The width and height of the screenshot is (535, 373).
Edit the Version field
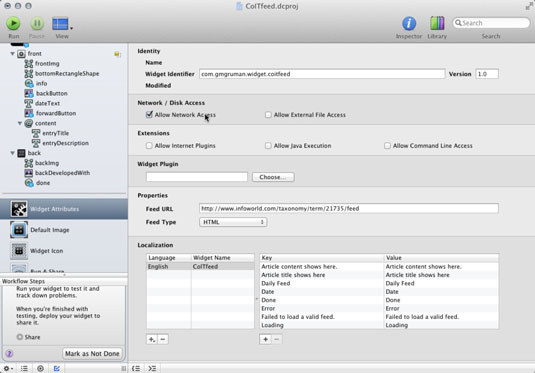[487, 74]
